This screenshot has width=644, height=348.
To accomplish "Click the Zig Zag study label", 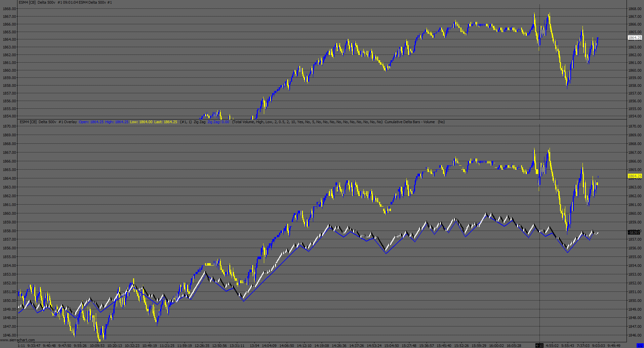I will (200, 122).
